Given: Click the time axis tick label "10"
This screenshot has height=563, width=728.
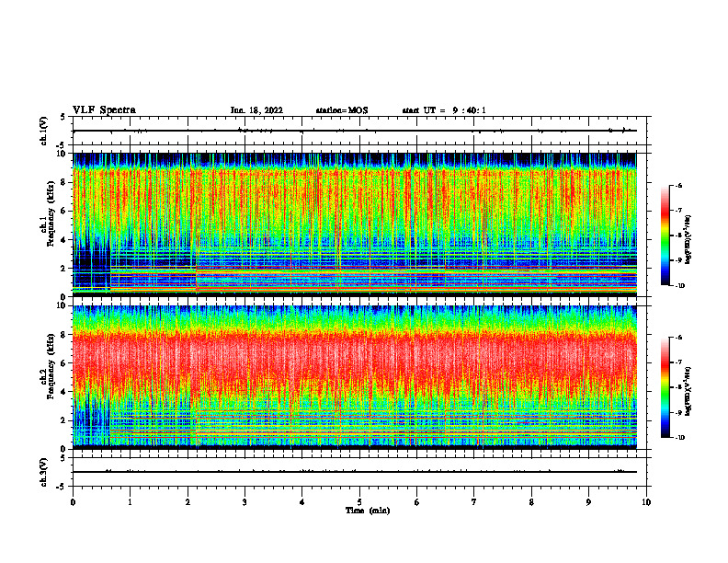Looking at the screenshot, I should coord(646,502).
